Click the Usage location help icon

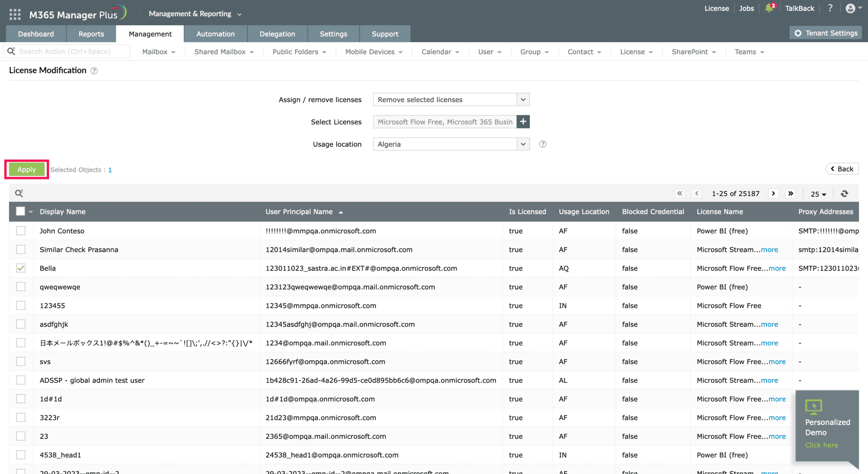click(542, 144)
